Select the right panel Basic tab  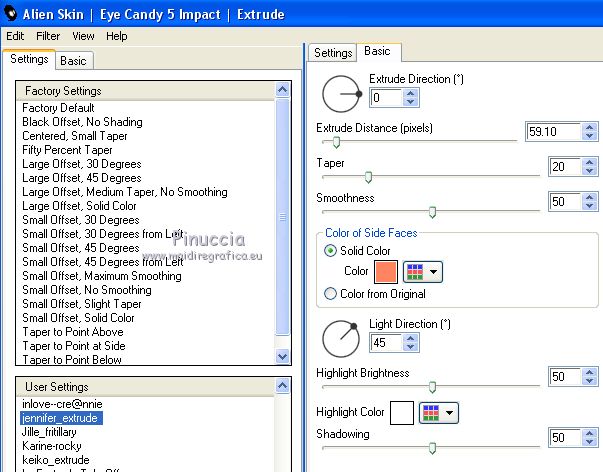(x=378, y=51)
